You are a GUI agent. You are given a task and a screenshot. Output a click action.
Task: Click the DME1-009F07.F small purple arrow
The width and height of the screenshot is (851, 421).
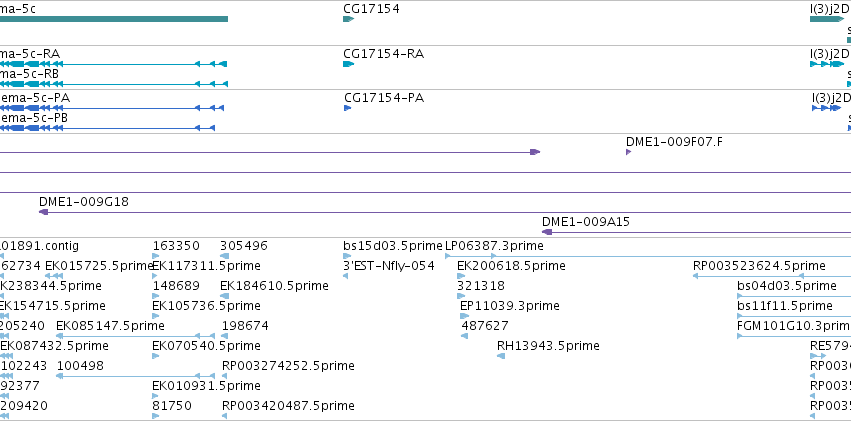[629, 152]
